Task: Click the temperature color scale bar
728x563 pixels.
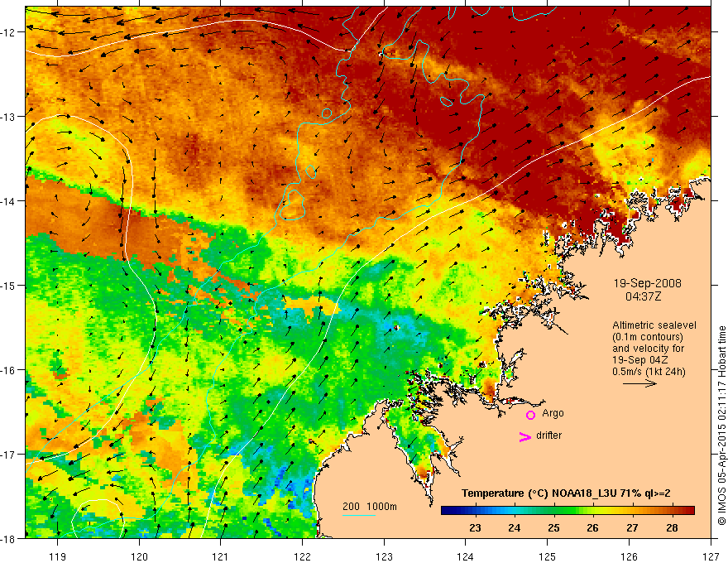Action: (568, 511)
